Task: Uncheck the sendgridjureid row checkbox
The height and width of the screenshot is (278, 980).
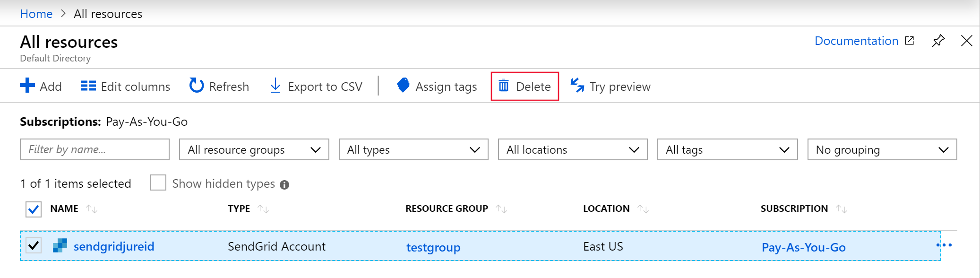Action: [x=34, y=245]
